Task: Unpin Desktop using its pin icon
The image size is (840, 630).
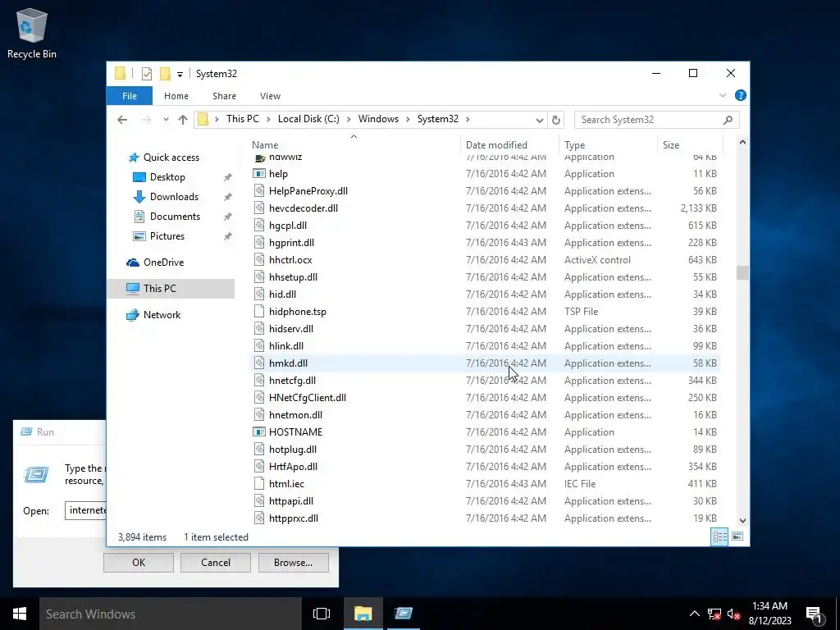Action: point(228,177)
